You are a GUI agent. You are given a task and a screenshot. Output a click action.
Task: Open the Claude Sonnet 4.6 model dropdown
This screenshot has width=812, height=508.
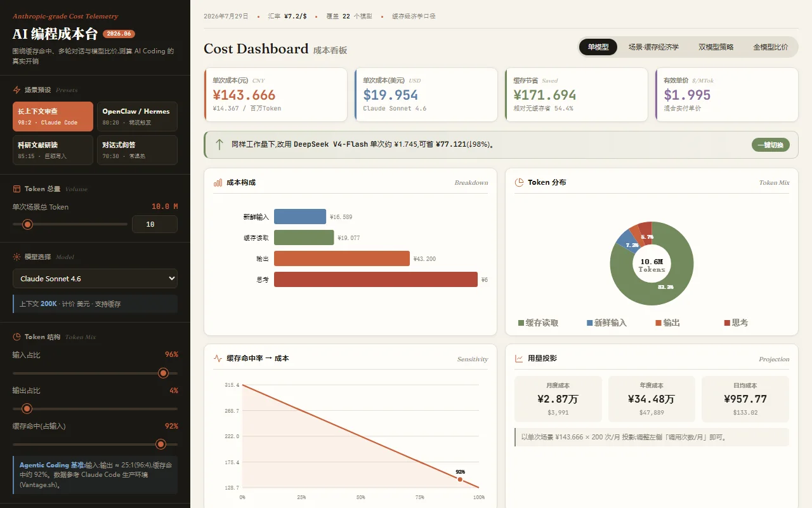click(95, 279)
